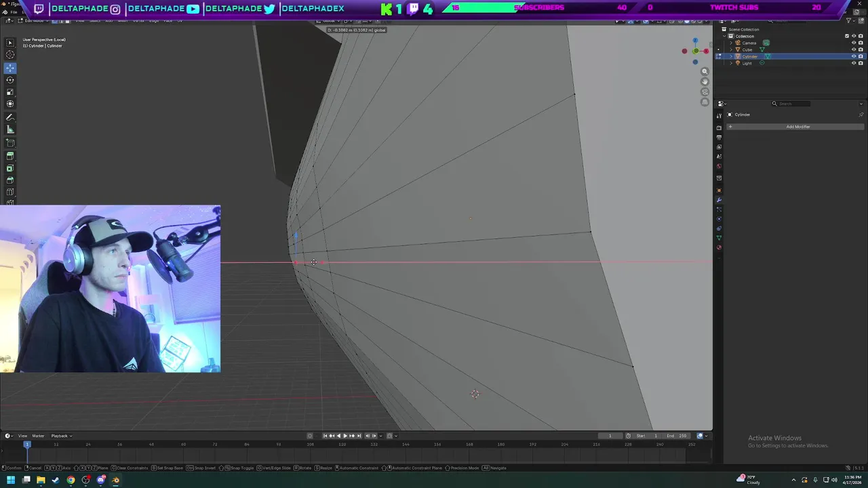Screen dimensions: 868x488
Task: Pin the Cylinder properties context
Action: point(861,115)
